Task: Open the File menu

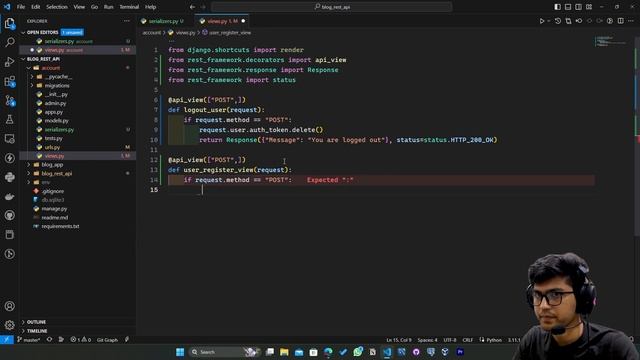Action: (x=21, y=7)
